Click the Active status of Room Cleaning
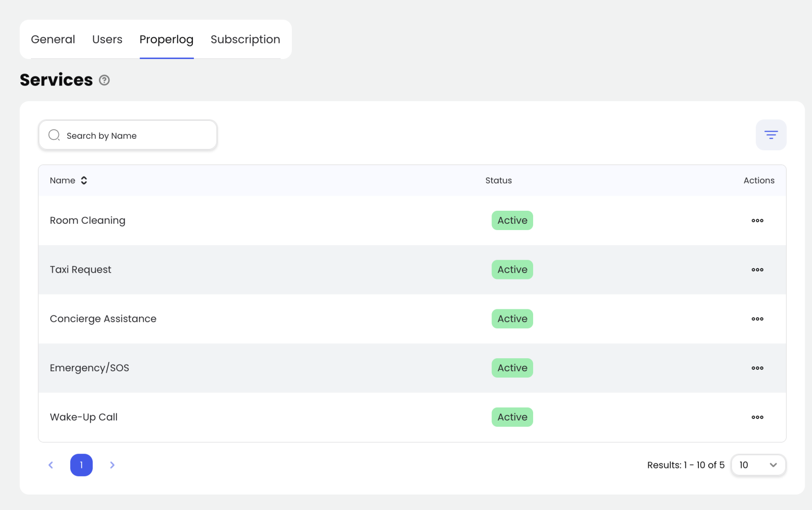This screenshot has height=510, width=812. [512, 220]
